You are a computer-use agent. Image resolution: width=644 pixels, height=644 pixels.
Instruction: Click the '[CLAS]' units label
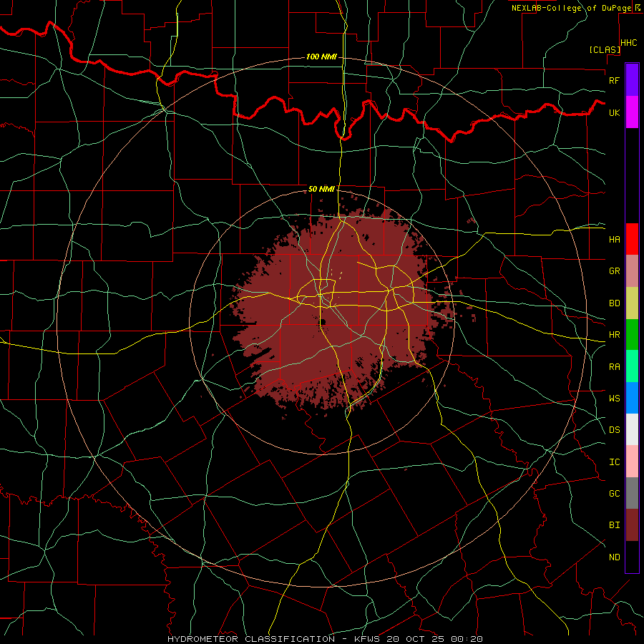[x=605, y=49]
